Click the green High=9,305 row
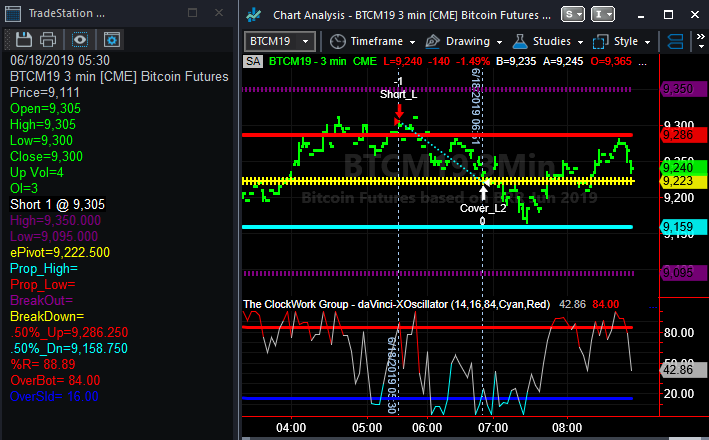The height and width of the screenshot is (440, 709). 43,124
